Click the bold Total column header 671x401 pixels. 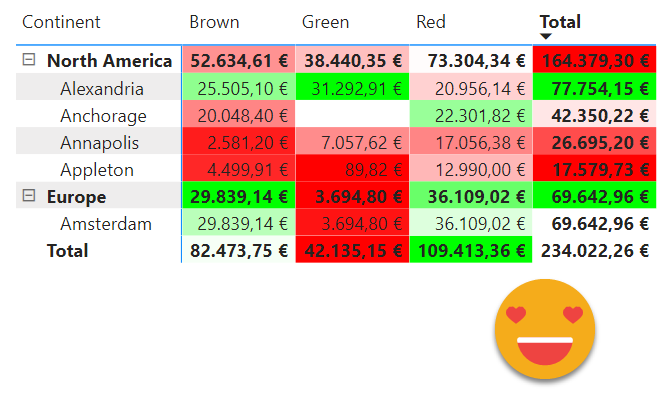[x=560, y=21]
